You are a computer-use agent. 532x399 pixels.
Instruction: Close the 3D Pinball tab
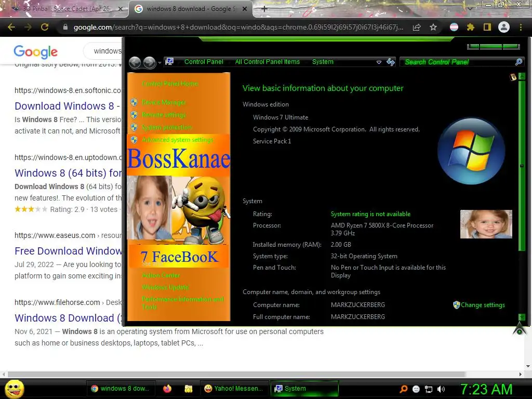click(x=120, y=9)
